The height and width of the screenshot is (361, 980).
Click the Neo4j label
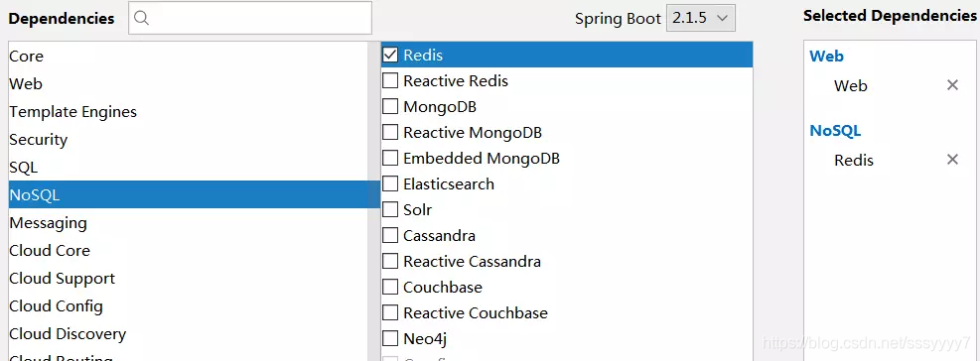point(425,339)
